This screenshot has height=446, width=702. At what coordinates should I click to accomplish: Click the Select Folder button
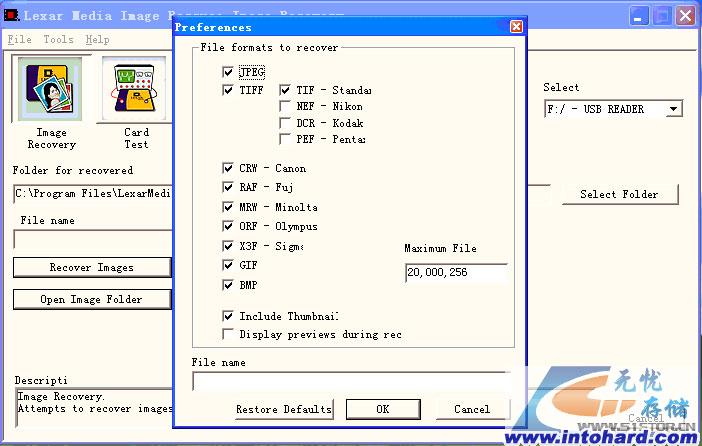pos(620,194)
